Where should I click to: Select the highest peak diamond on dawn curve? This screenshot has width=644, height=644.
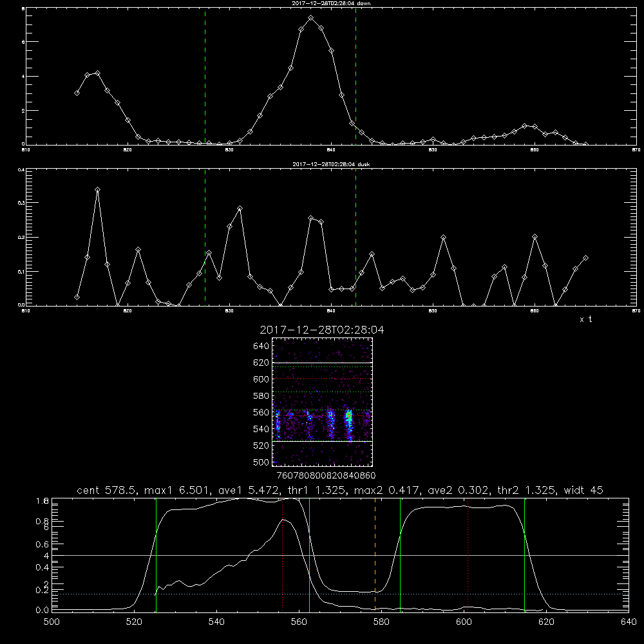[x=311, y=18]
